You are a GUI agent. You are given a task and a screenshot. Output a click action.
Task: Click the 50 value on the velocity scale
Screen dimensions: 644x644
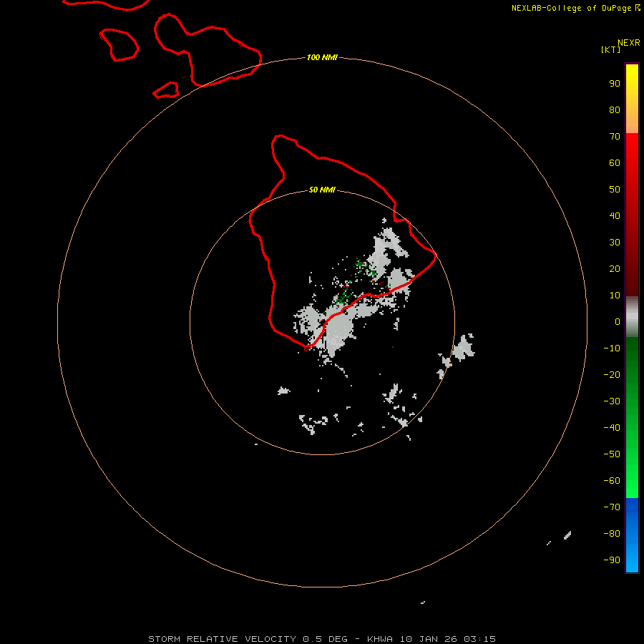click(615, 190)
